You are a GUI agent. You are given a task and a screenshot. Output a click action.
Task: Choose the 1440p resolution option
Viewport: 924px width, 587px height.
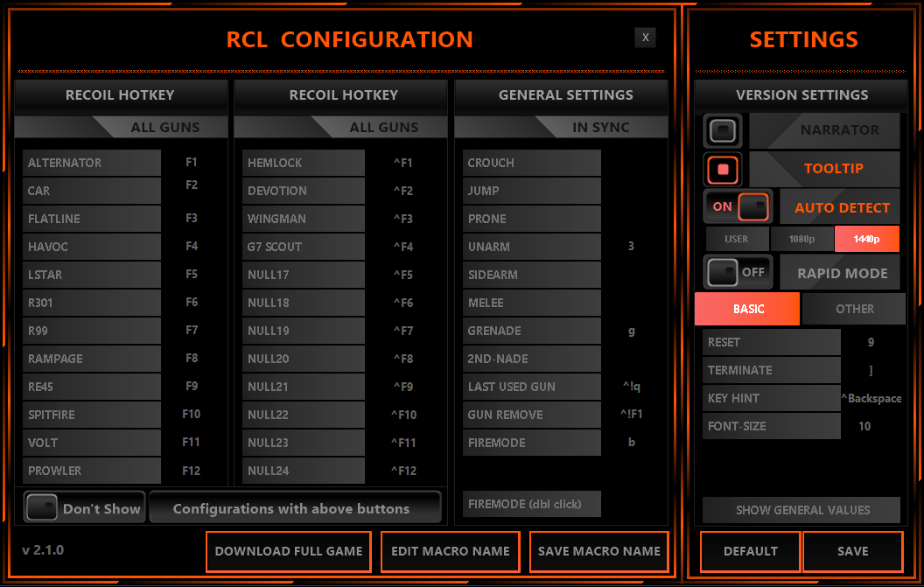(x=866, y=239)
